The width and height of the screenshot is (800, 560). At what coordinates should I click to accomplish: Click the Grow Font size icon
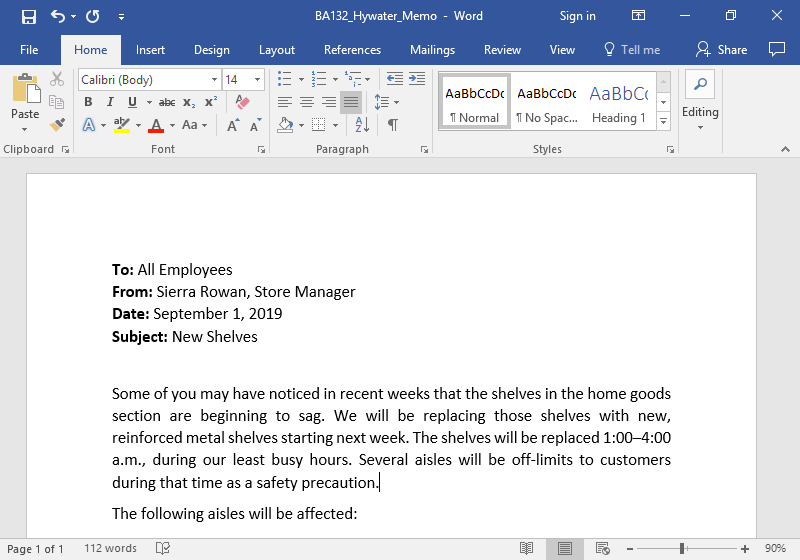tap(233, 125)
